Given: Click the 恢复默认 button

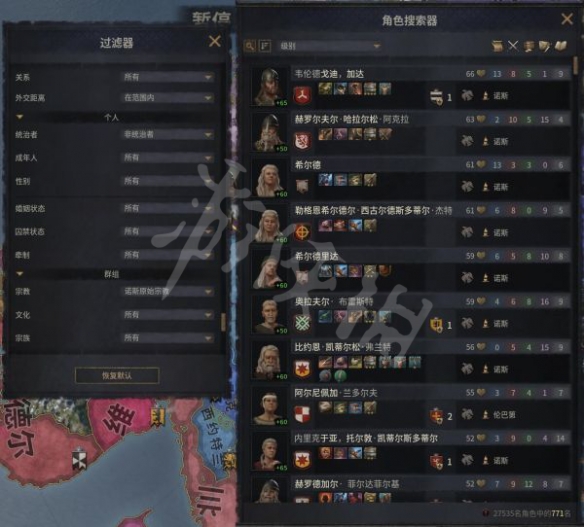Looking at the screenshot, I should tap(117, 375).
